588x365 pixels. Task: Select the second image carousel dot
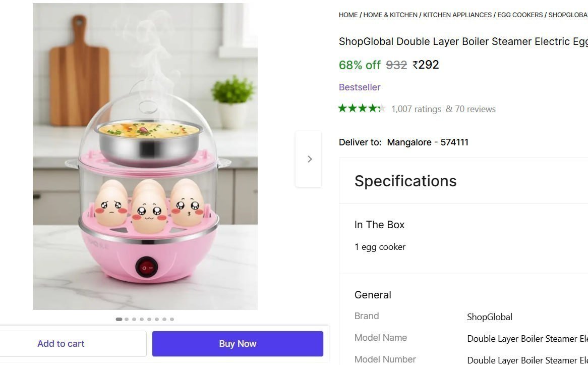(x=126, y=319)
